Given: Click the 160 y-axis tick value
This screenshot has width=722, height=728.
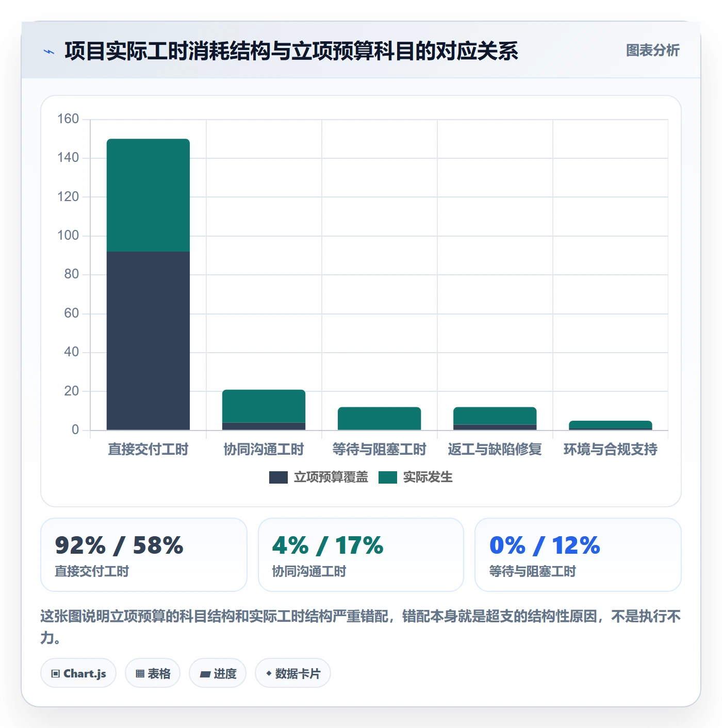Looking at the screenshot, I should click(68, 119).
